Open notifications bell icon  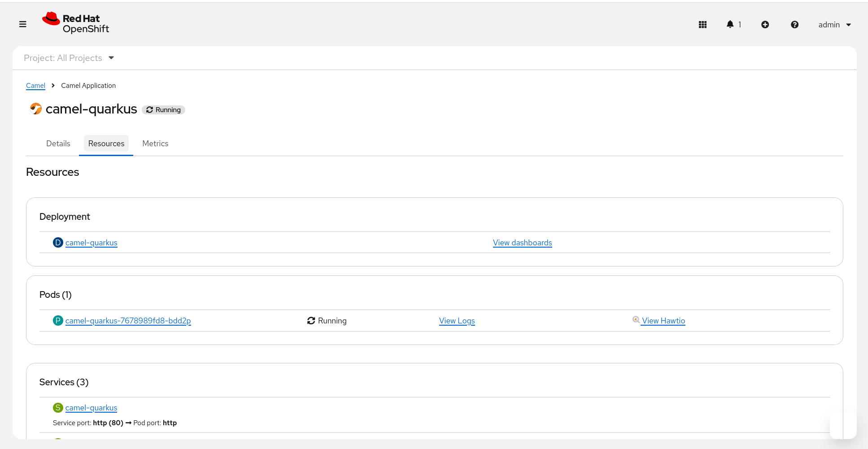pyautogui.click(x=730, y=24)
